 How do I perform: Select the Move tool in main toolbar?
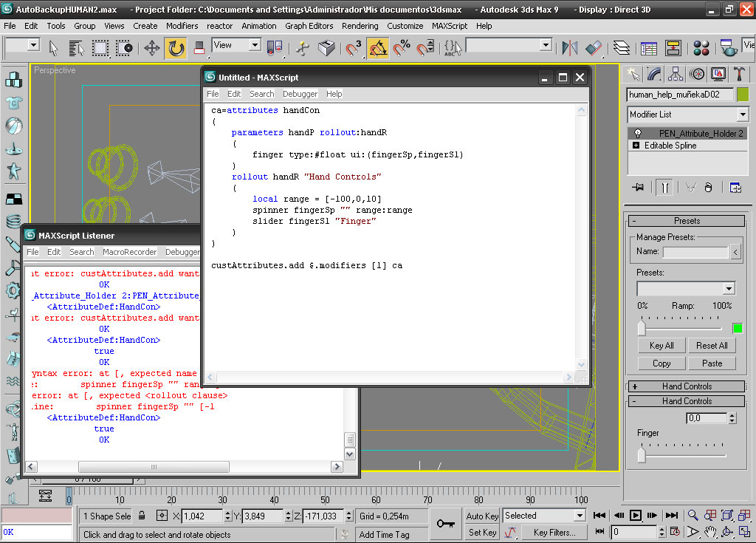(152, 48)
